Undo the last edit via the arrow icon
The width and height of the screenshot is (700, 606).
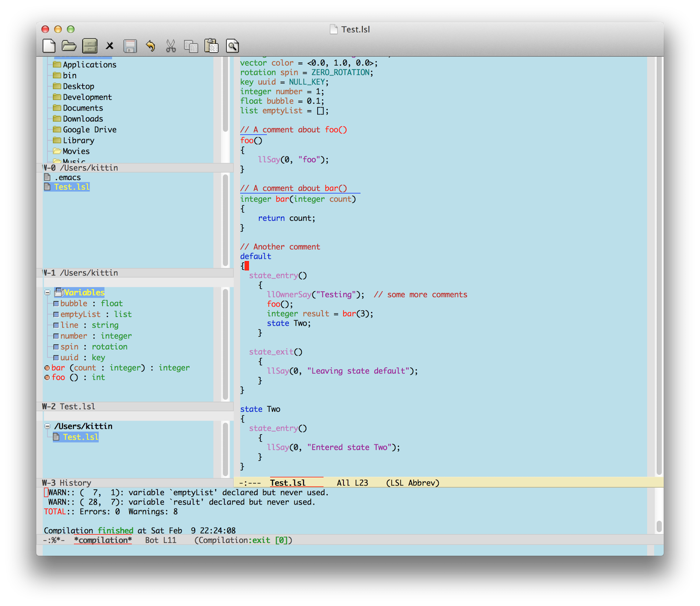150,46
